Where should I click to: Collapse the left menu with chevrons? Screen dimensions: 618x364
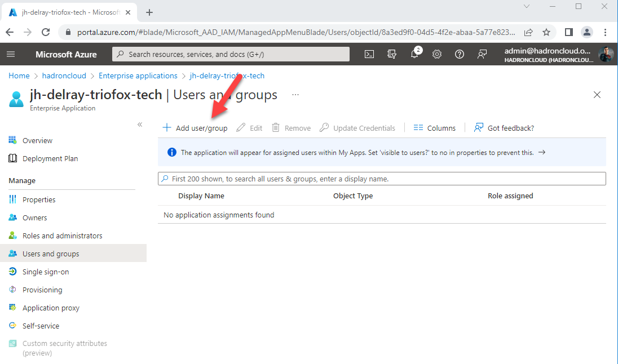click(x=140, y=125)
